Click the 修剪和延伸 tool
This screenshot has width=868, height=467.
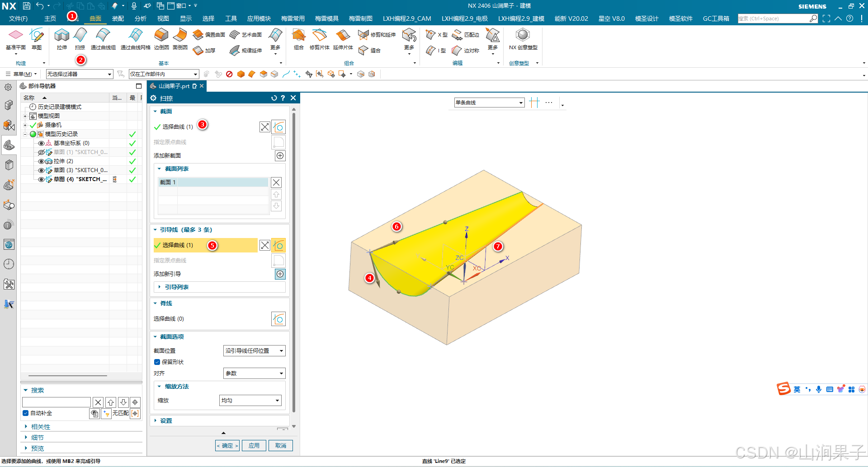click(377, 35)
